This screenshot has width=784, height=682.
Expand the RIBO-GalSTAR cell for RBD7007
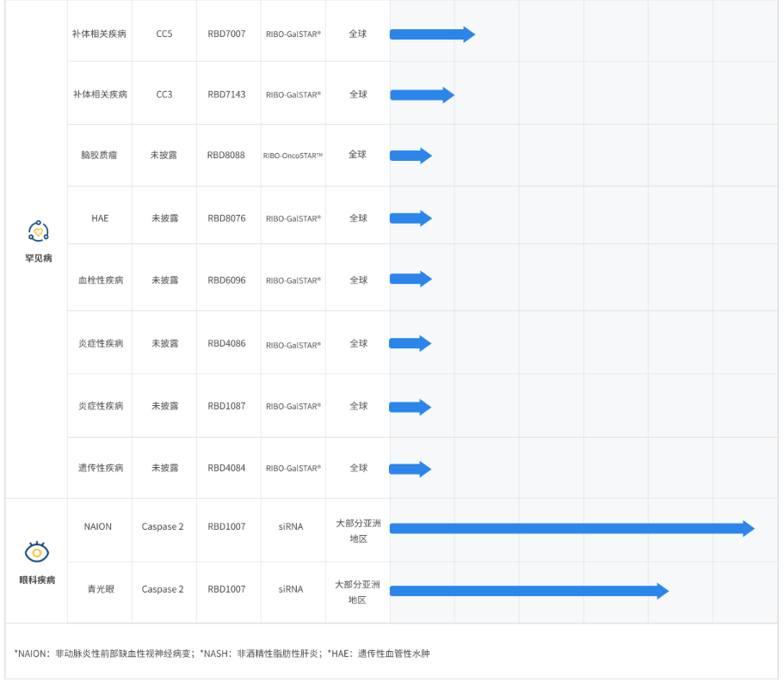(293, 34)
